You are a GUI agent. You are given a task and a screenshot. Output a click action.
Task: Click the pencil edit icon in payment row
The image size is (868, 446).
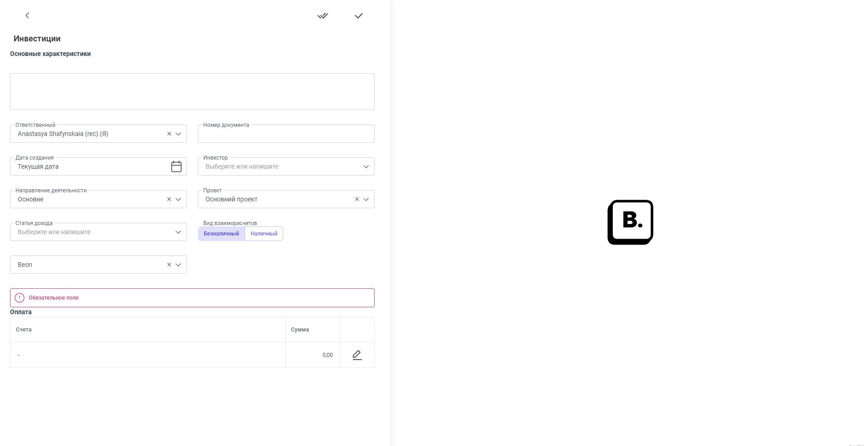(x=357, y=355)
